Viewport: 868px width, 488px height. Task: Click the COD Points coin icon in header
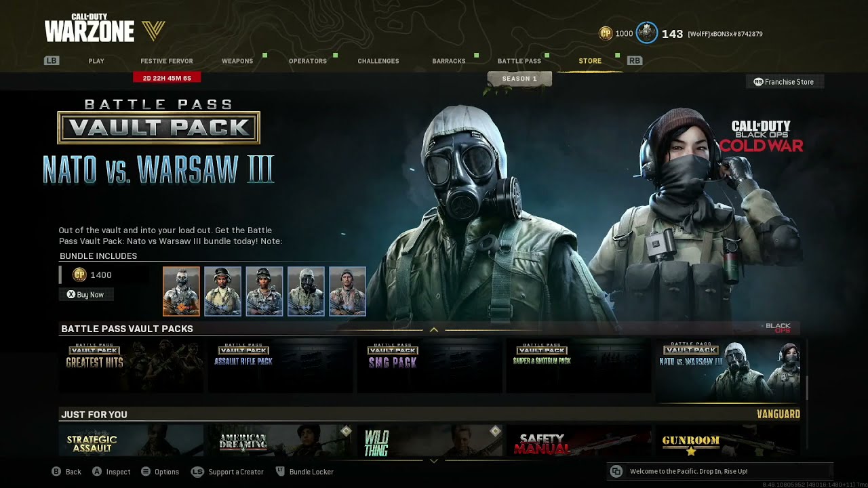tap(606, 33)
